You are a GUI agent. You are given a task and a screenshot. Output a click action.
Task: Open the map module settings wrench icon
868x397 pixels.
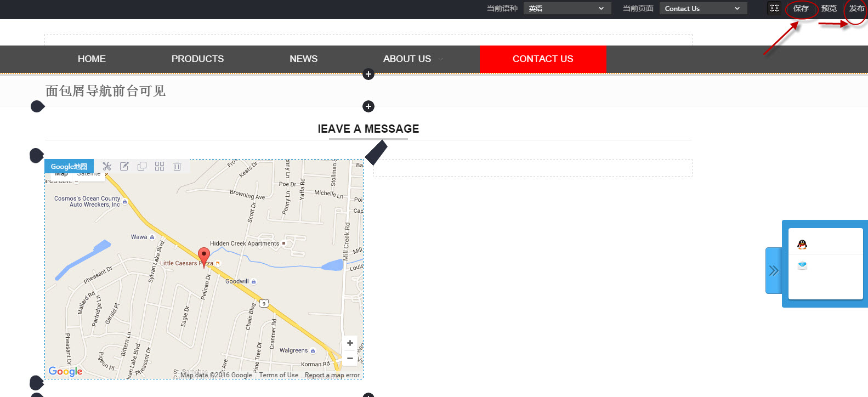[107, 166]
